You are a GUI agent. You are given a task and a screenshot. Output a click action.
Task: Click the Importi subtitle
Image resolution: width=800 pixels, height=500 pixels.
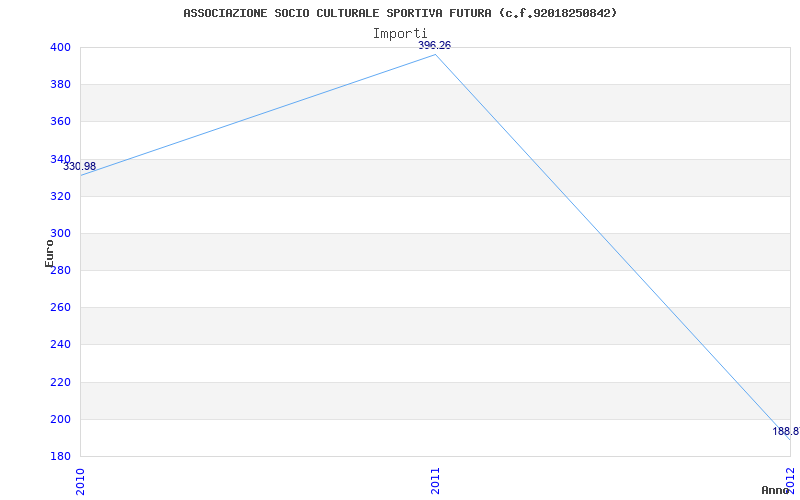pyautogui.click(x=400, y=34)
